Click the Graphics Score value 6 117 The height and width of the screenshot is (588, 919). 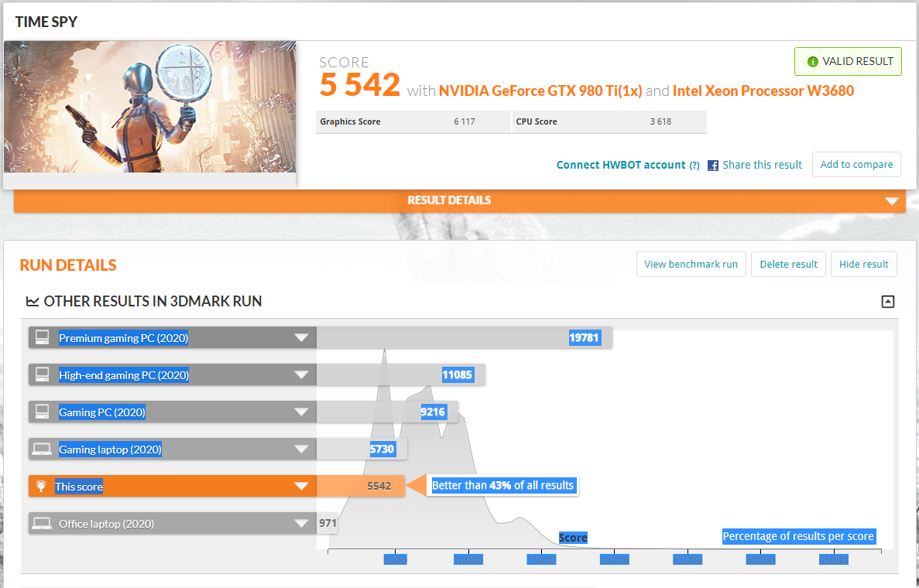coord(465,121)
